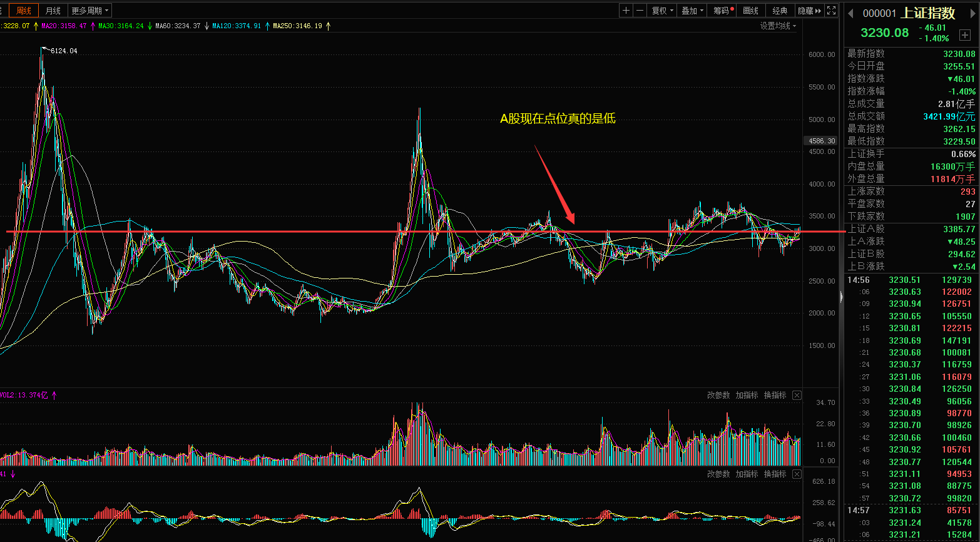Click the 14:57 tick row
The width and height of the screenshot is (980, 542).
tap(911, 510)
